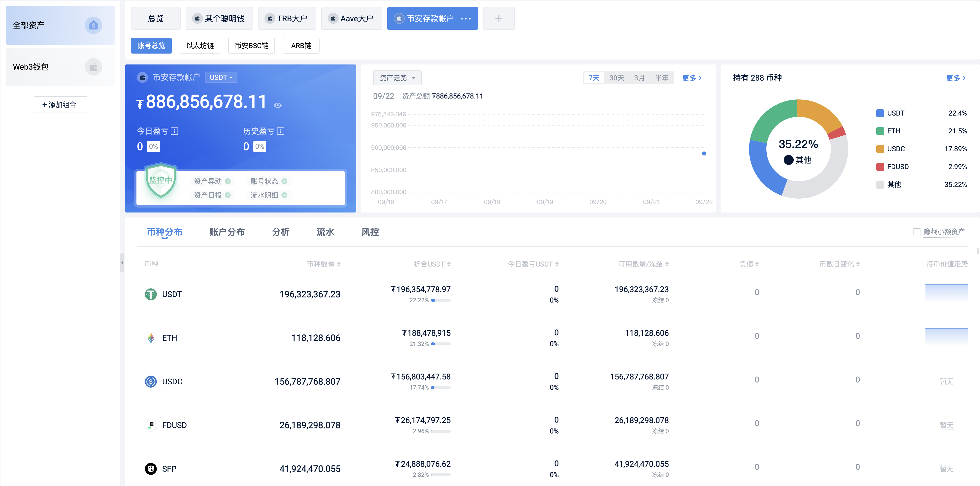This screenshot has width=980, height=486.
Task: Open 更多 in holdings panel
Action: pos(956,78)
